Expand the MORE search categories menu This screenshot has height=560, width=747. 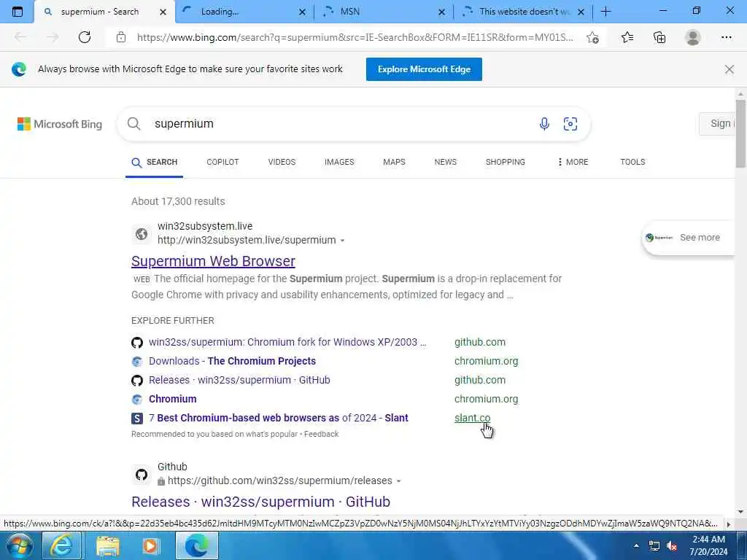(573, 162)
